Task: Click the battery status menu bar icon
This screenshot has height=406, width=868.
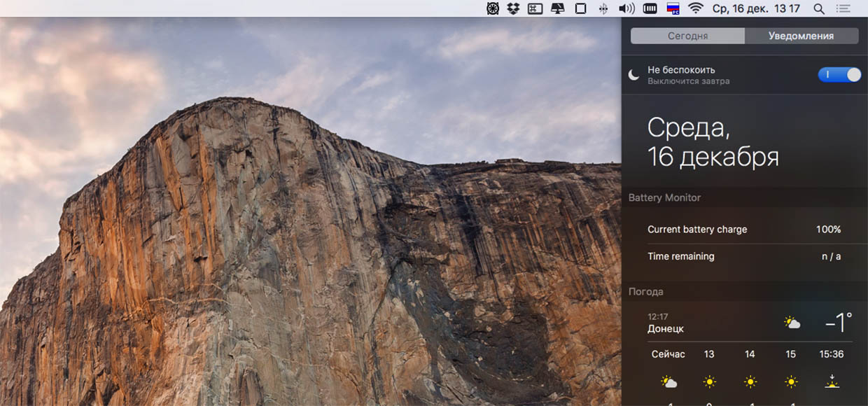Action: (650, 8)
